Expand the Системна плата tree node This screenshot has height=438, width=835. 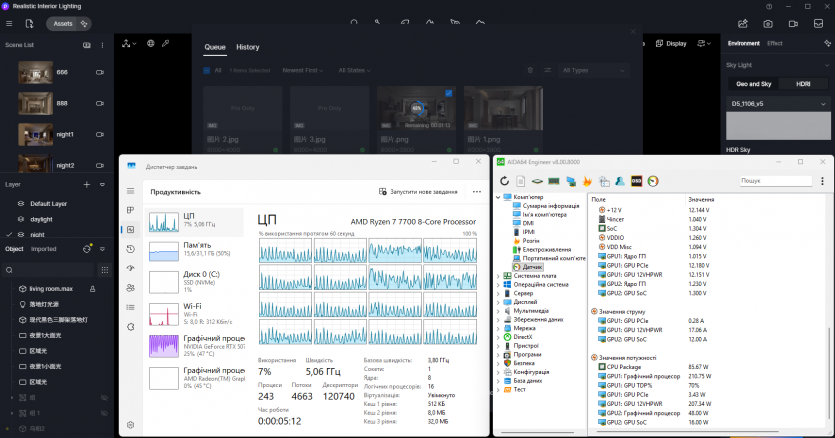point(499,276)
